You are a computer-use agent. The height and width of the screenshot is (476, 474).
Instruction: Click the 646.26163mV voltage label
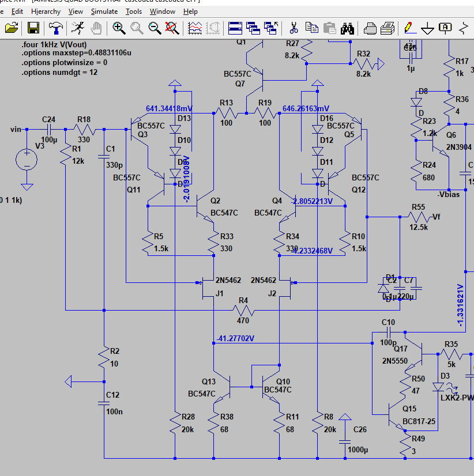click(x=306, y=108)
